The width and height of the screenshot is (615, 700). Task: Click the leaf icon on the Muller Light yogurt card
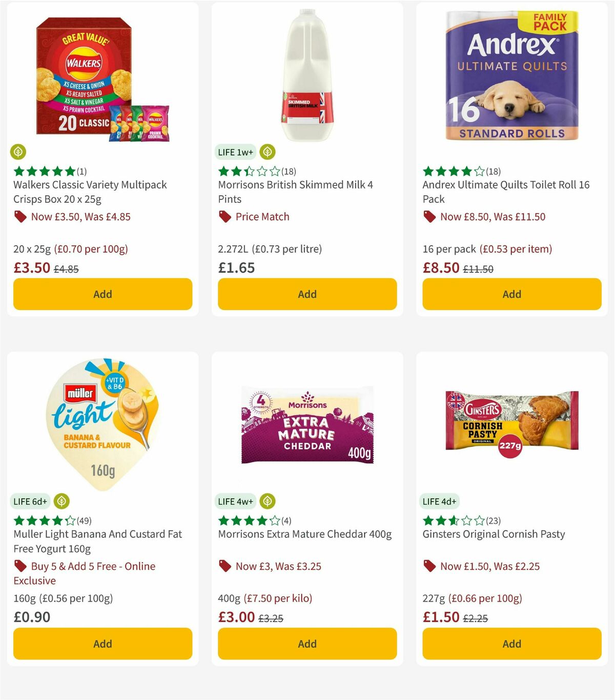[x=62, y=501]
